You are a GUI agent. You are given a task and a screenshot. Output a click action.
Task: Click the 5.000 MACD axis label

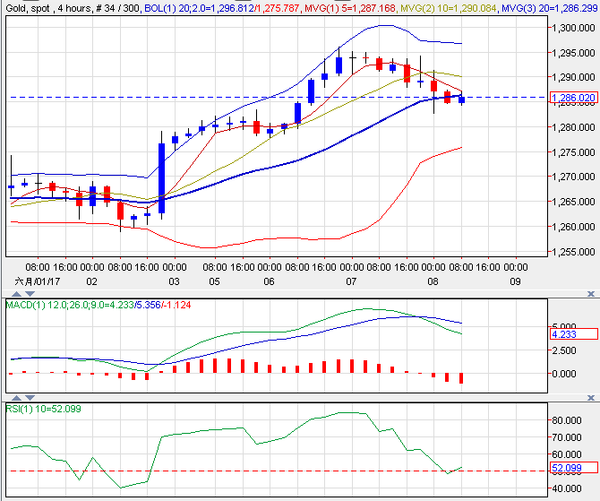pyautogui.click(x=565, y=326)
